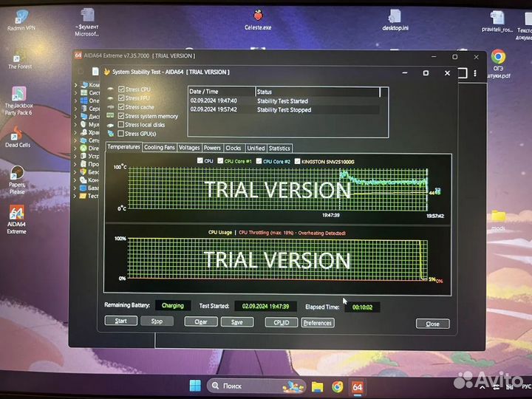This screenshot has width=532, height=399.
Task: Open praviteli_ros document icon
Action: point(497,21)
